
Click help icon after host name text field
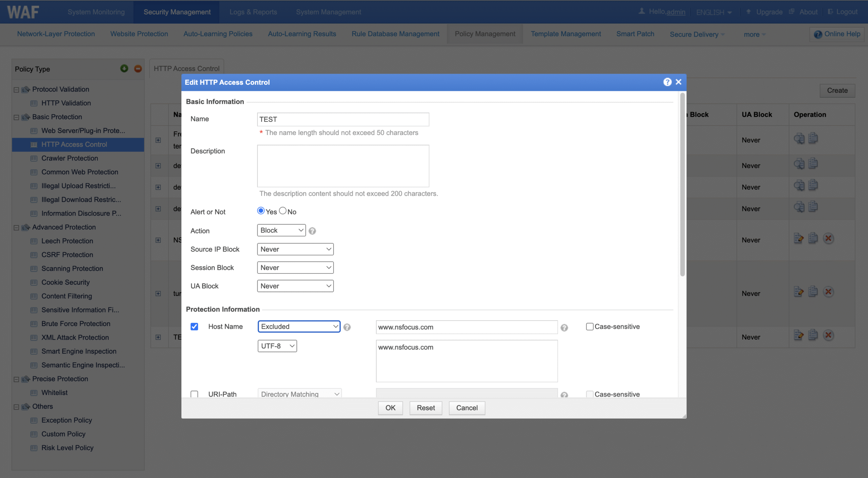coord(564,328)
